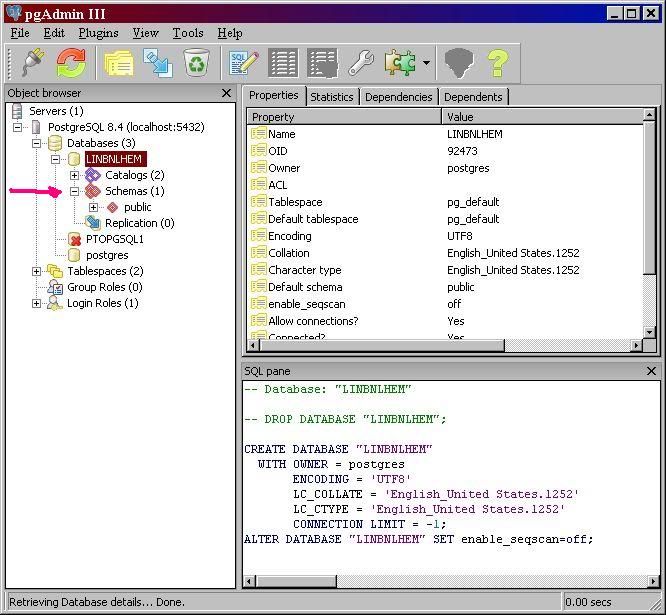Switch to the Dependents tab
666x615 pixels.
473,97
